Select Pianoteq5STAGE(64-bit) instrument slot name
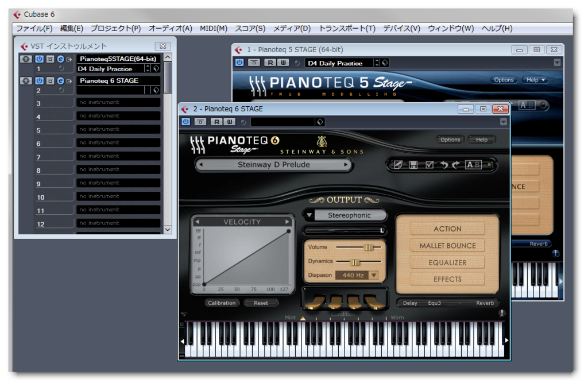Screen dimensions: 588x387 (118, 59)
